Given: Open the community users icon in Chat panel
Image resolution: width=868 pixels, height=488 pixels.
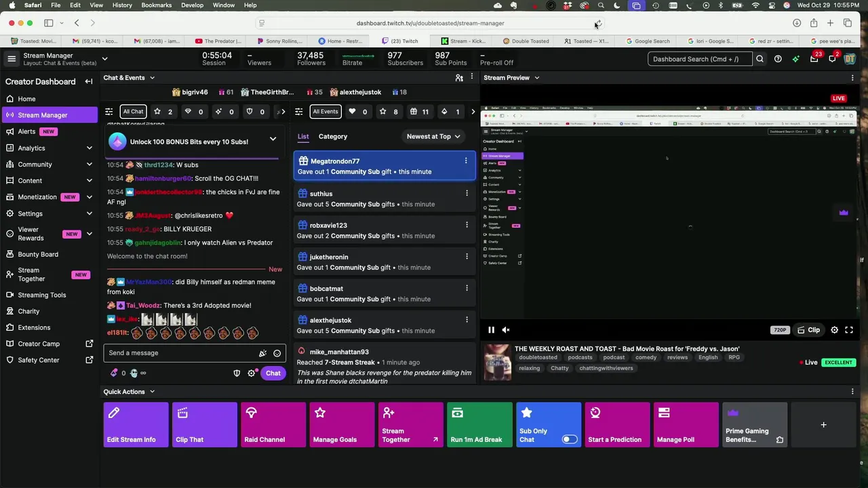Looking at the screenshot, I should coord(459,78).
